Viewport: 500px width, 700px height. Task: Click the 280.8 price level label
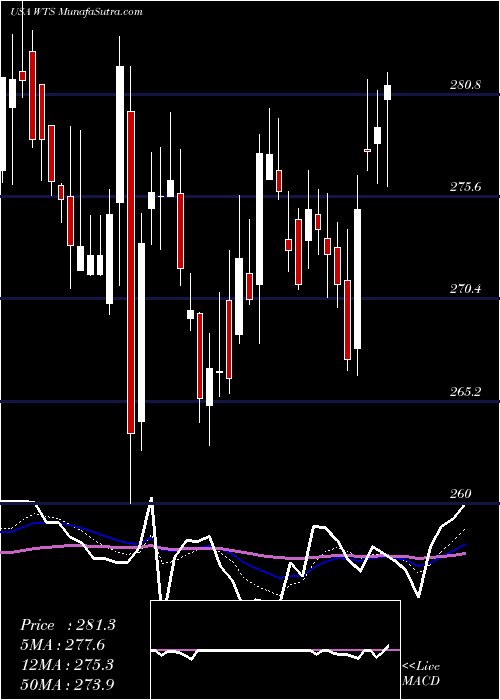(465, 84)
